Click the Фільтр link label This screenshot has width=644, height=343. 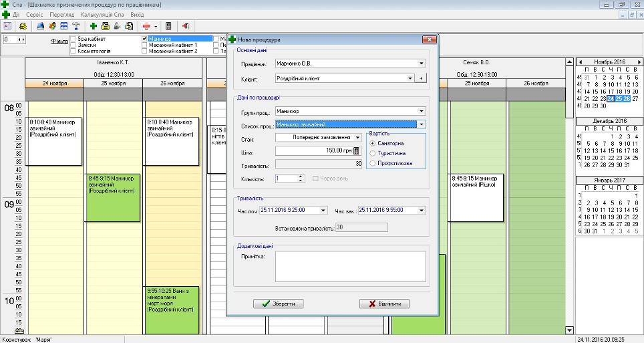pos(59,41)
